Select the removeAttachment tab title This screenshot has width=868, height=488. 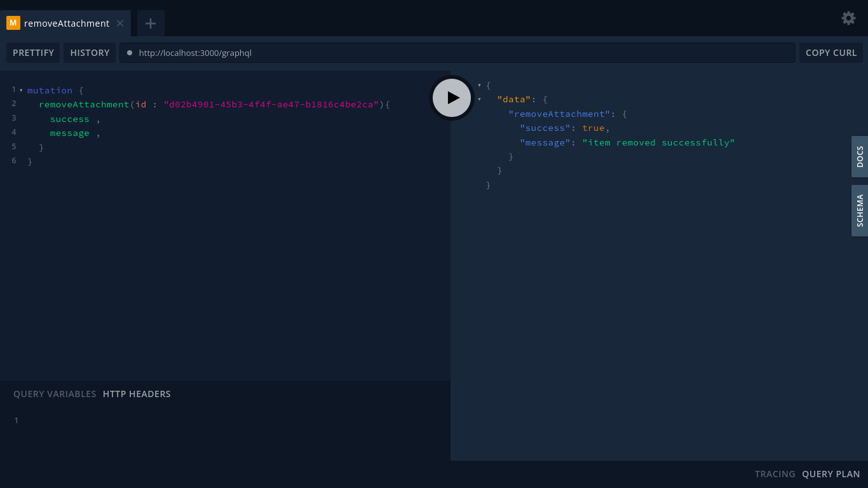(x=66, y=23)
